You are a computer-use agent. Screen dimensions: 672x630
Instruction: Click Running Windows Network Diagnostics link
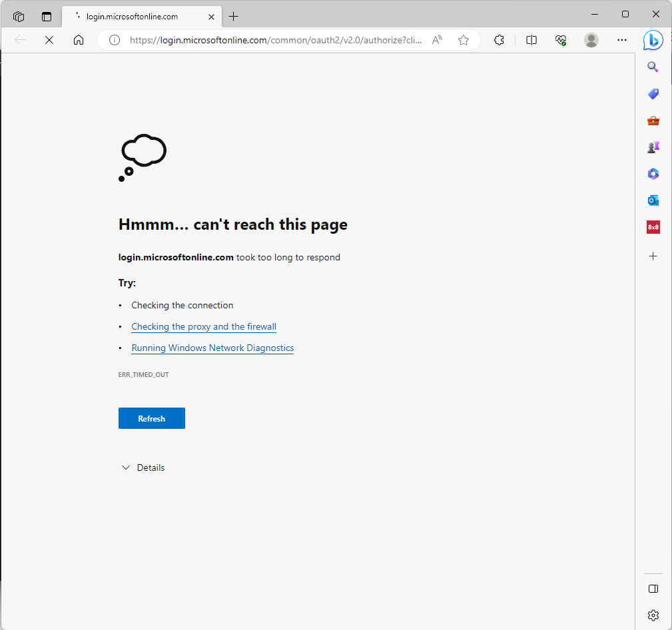tap(212, 348)
